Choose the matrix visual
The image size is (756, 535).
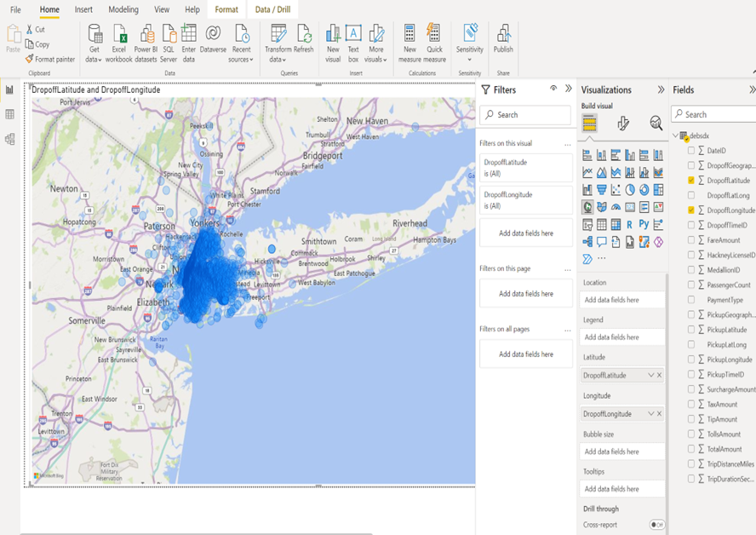(616, 224)
